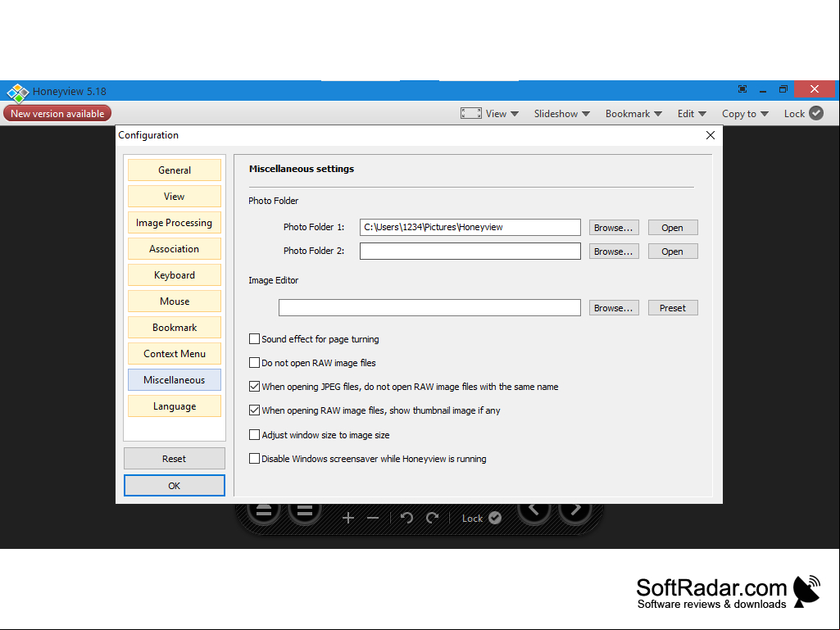Viewport: 840px width, 630px height.
Task: Close the Honeyview window
Action: tap(815, 89)
